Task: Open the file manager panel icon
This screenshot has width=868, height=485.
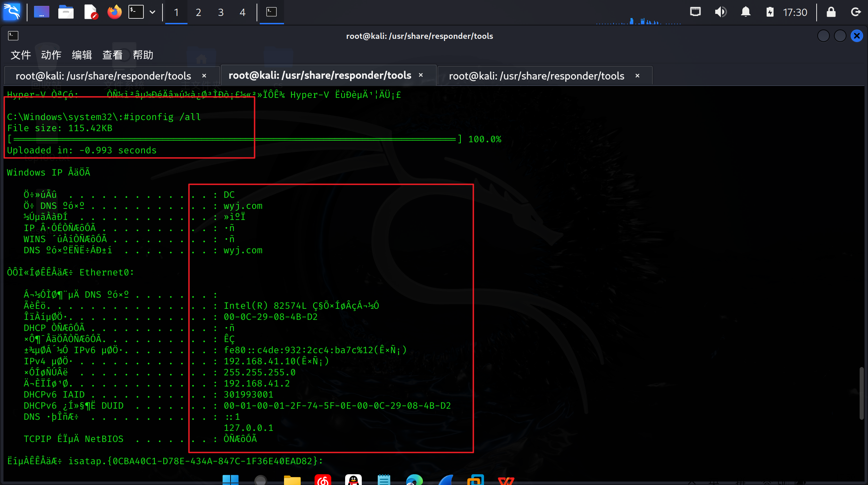Action: [66, 12]
